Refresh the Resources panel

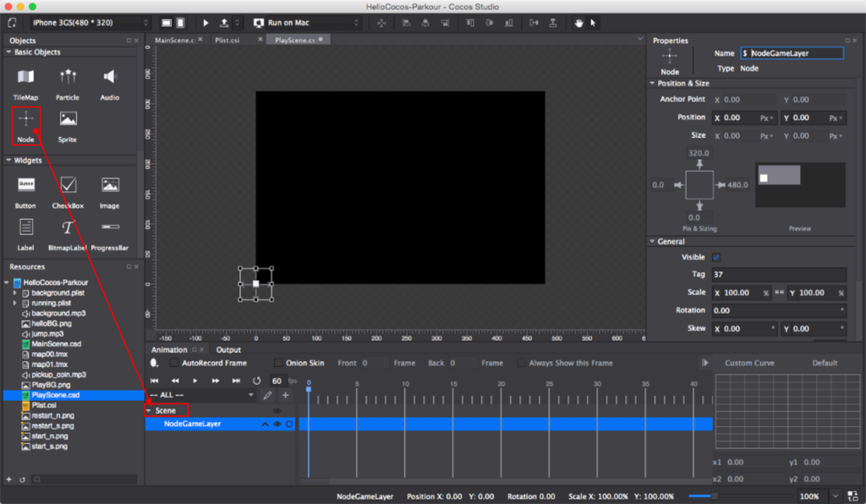[x=22, y=479]
